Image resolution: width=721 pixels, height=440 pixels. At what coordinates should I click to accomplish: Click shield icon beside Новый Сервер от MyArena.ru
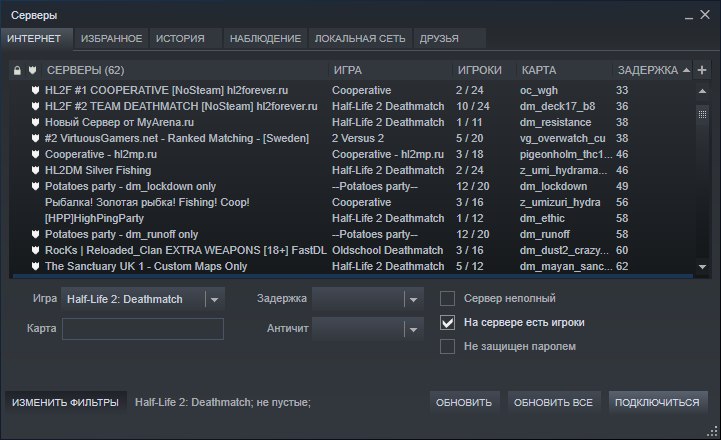35,122
